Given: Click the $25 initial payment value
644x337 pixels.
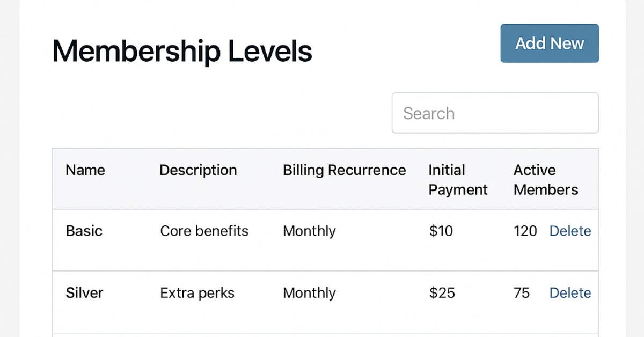Looking at the screenshot, I should click(x=442, y=293).
